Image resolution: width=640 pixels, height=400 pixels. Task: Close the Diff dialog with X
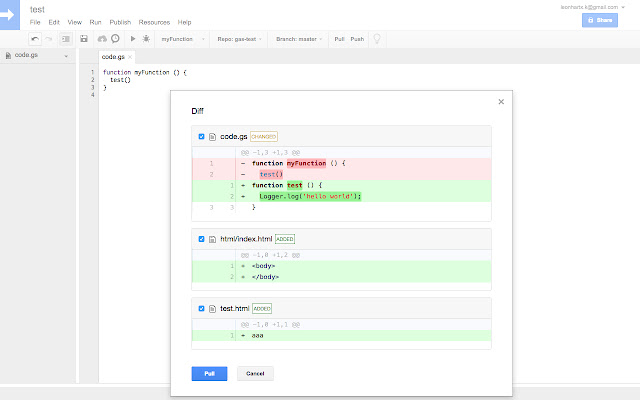(501, 101)
